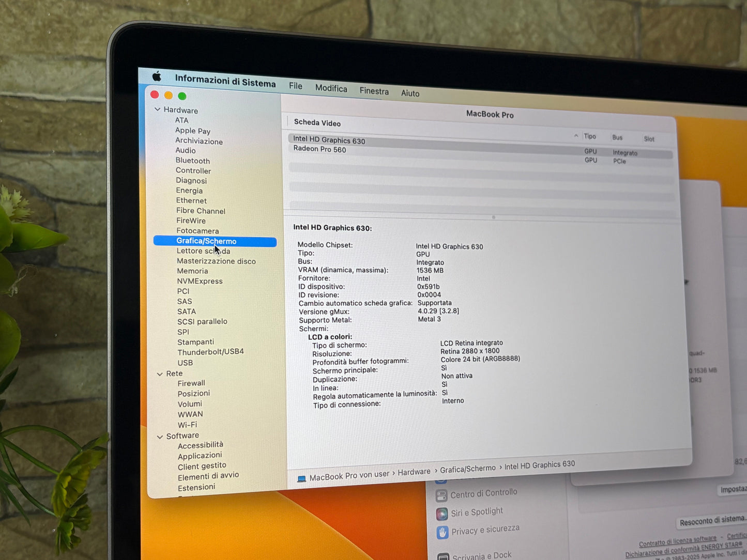
Task: Select PCI in the sidebar
Action: point(183,291)
